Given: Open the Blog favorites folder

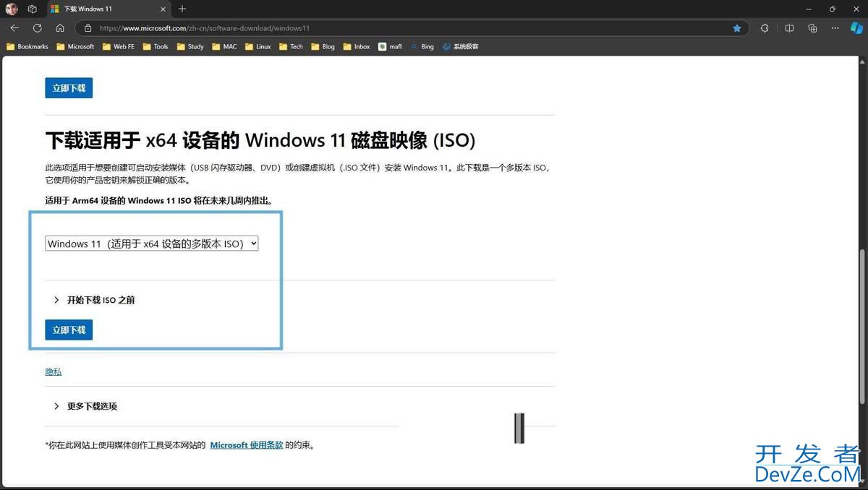Looking at the screenshot, I should coord(323,46).
